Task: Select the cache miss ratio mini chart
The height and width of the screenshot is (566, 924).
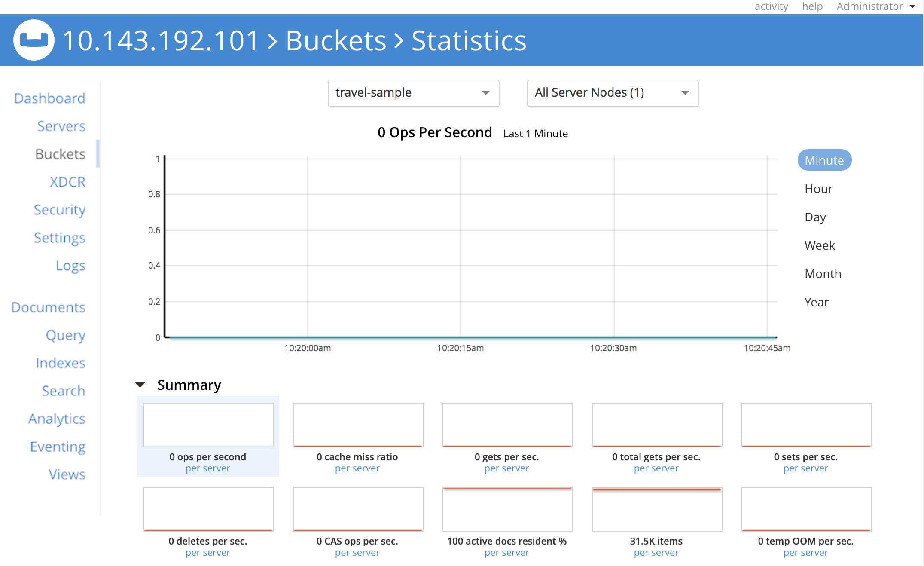Action: (358, 425)
